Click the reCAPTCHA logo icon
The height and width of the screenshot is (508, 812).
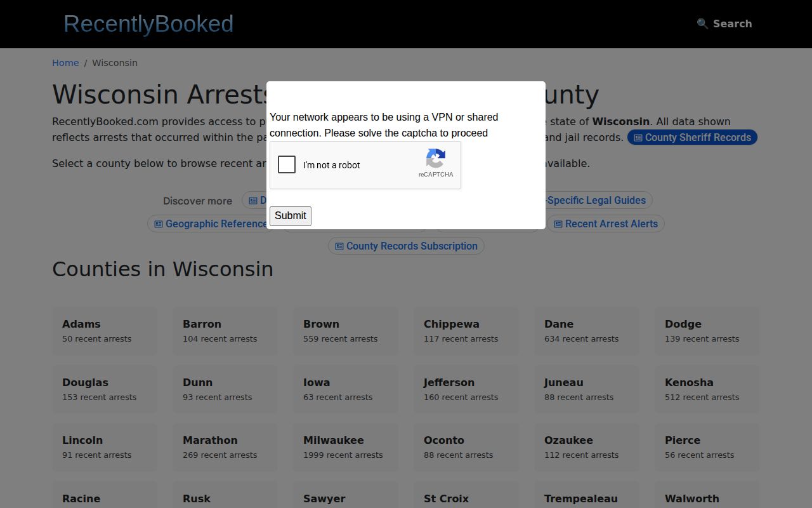tap(436, 158)
